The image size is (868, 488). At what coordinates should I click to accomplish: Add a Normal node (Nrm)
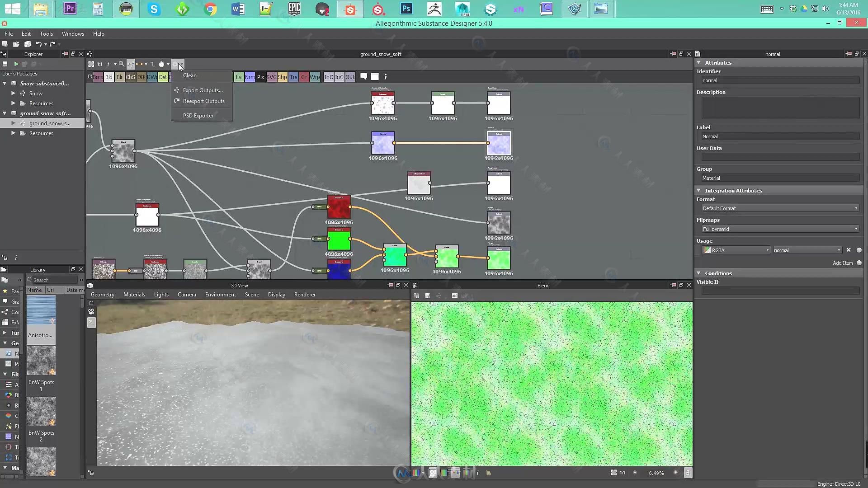pos(250,77)
